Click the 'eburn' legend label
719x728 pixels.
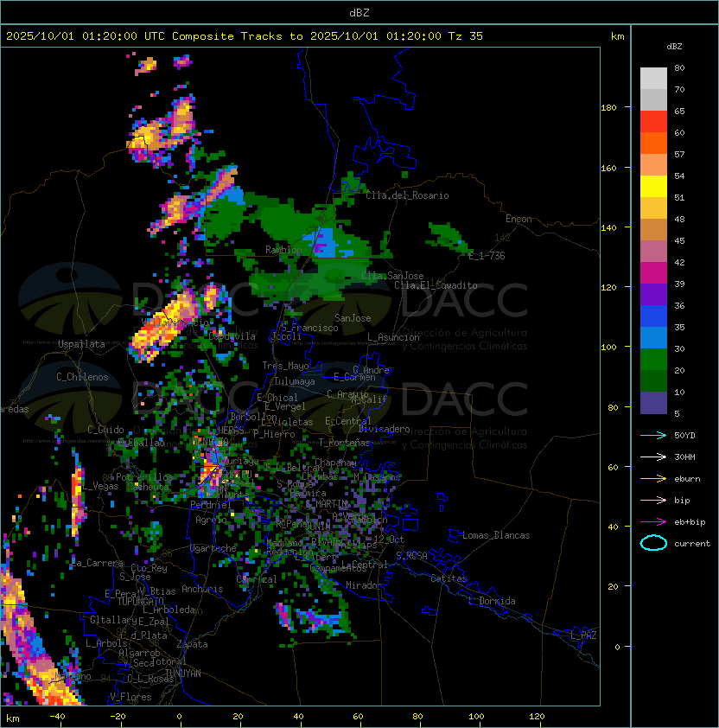tap(687, 479)
